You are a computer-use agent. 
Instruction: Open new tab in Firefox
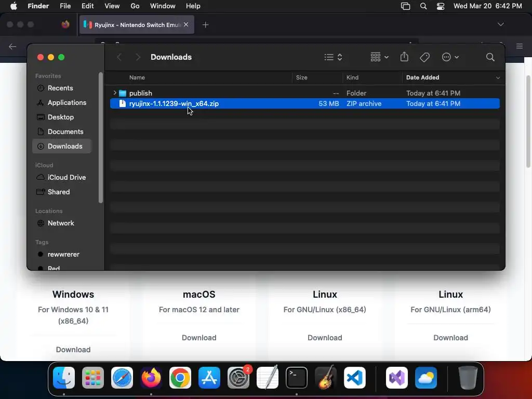(205, 25)
